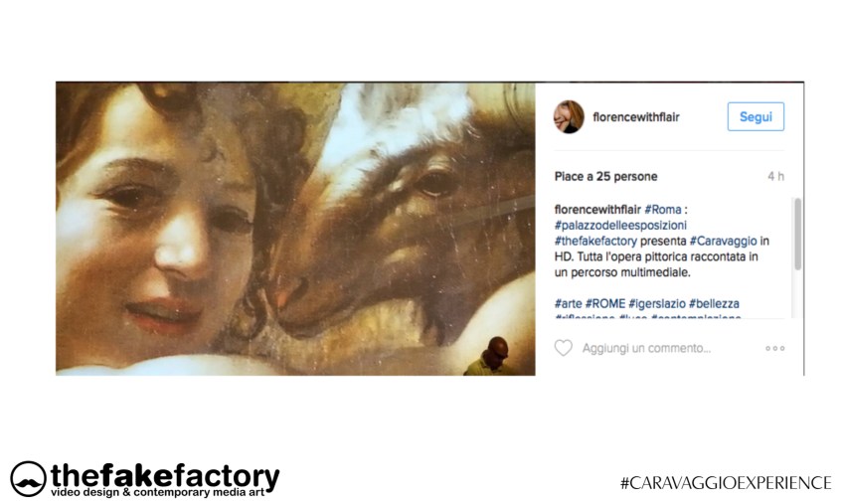Open the #ROME hashtag
843x504 pixels.
click(605, 303)
